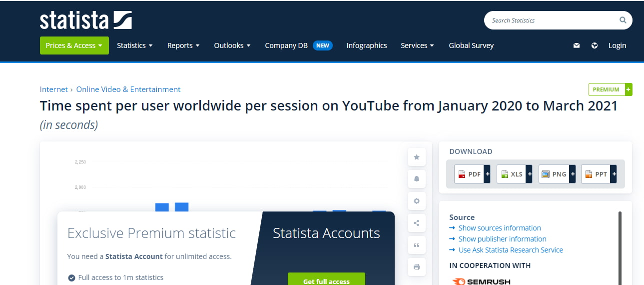Click the Get full access button

[x=326, y=279]
